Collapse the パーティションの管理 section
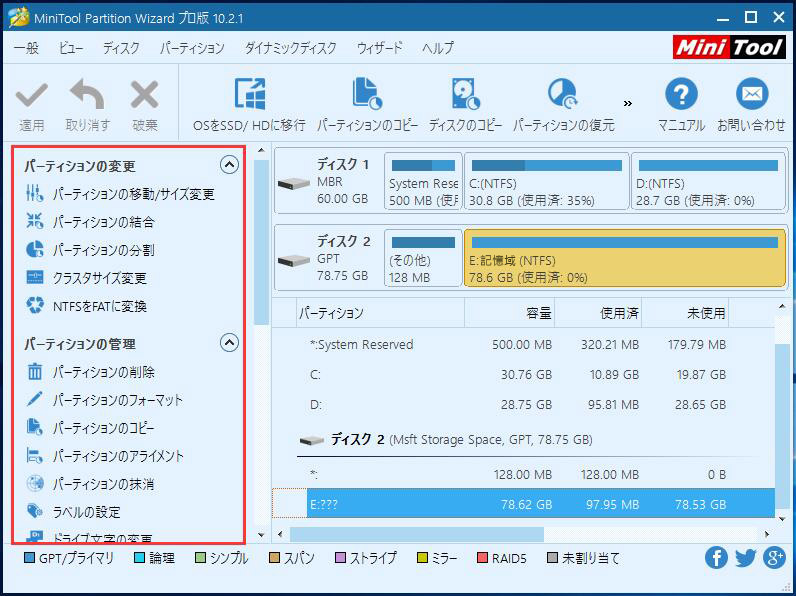The image size is (796, 596). coord(229,343)
